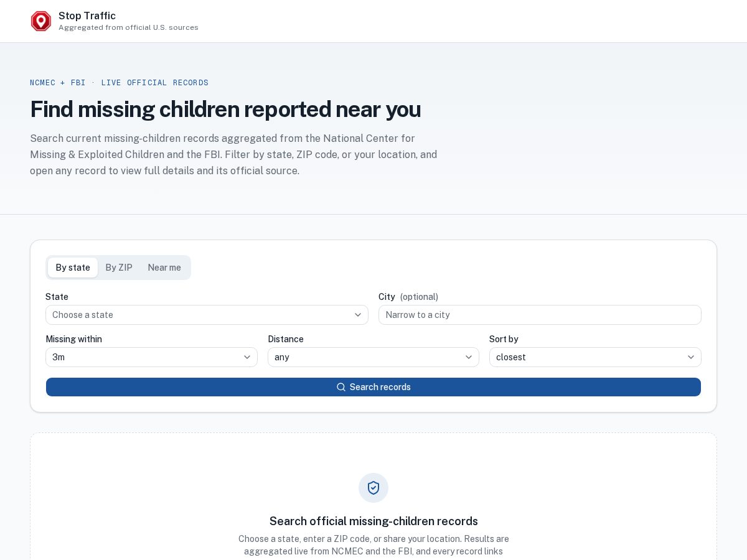The width and height of the screenshot is (747, 560).
Task: Open the Choose a state dropdown
Action: 207,315
